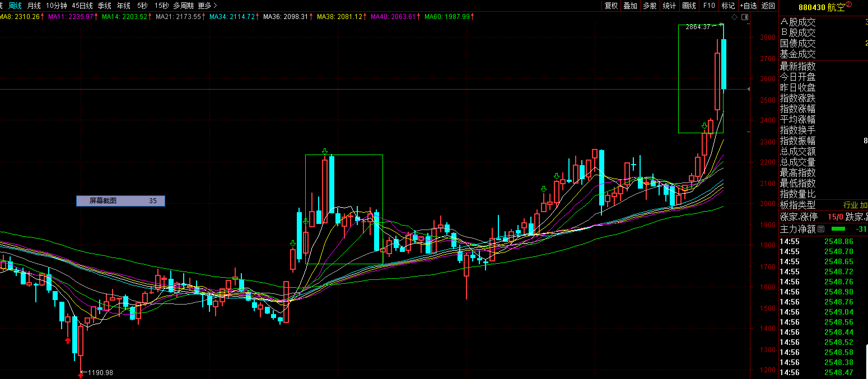Switch to the 周线 weekly period
868x379 pixels.
coord(15,6)
